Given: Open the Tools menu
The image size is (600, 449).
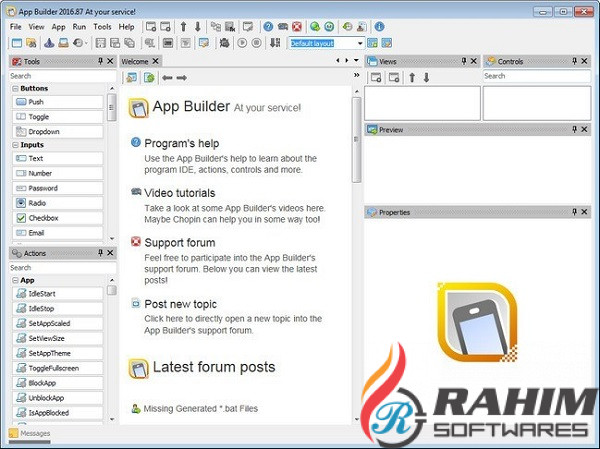Looking at the screenshot, I should [102, 27].
